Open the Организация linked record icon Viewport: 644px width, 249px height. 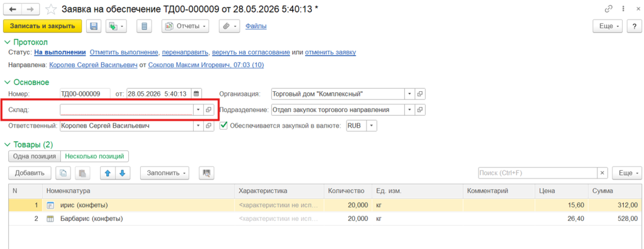click(x=419, y=94)
